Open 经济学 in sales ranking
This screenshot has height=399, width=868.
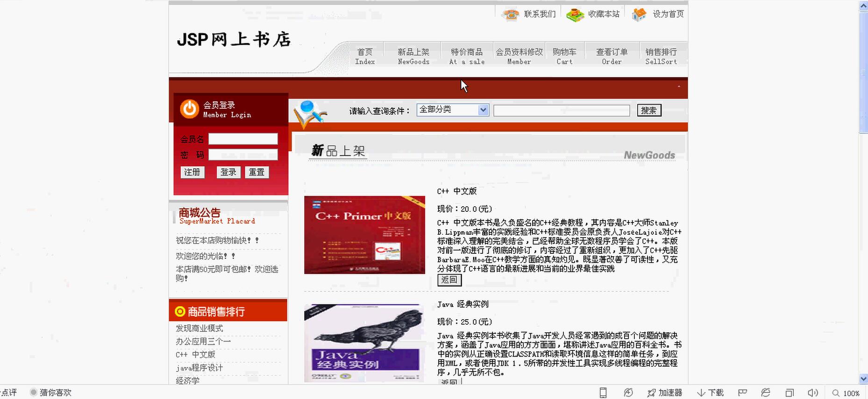(x=187, y=380)
